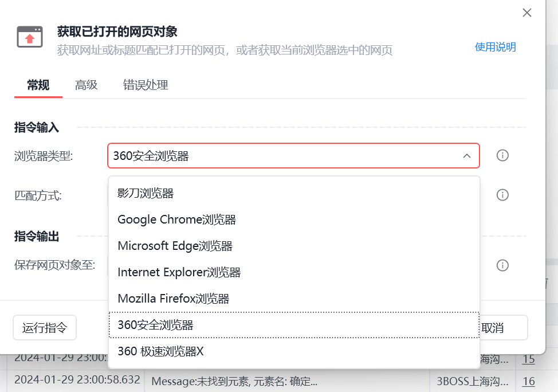Viewport: 558px width, 392px height.
Task: Click the 360安全浏览器 combo box field
Action: pyautogui.click(x=293, y=155)
